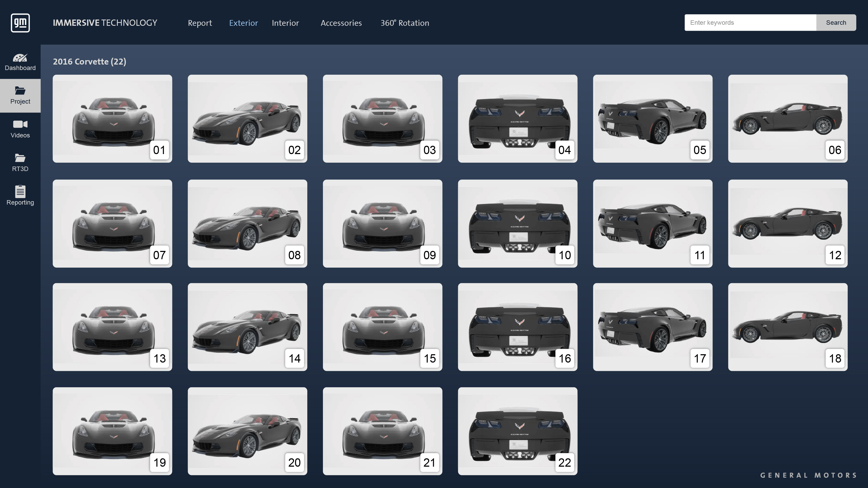Open Corvette rear view image 04

point(517,119)
